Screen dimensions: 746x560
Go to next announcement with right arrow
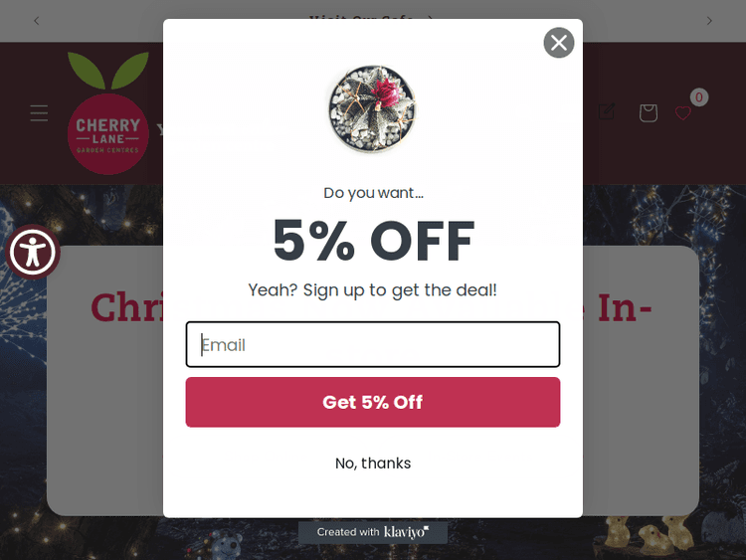[x=709, y=21]
